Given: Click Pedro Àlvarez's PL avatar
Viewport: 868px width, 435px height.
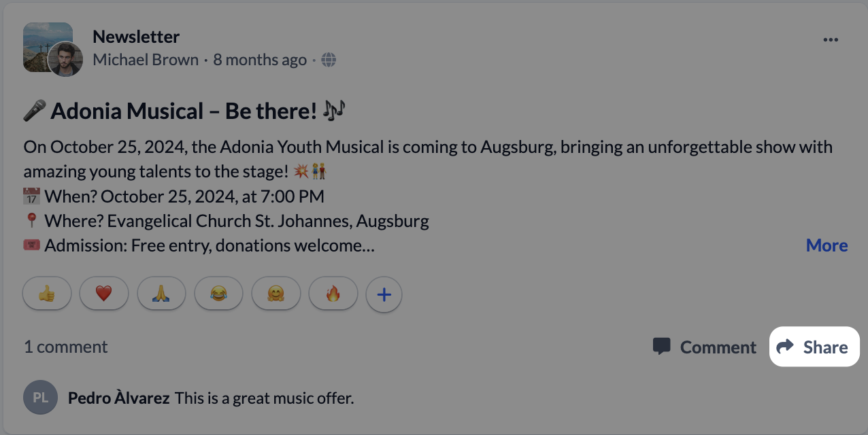Looking at the screenshot, I should pos(41,398).
